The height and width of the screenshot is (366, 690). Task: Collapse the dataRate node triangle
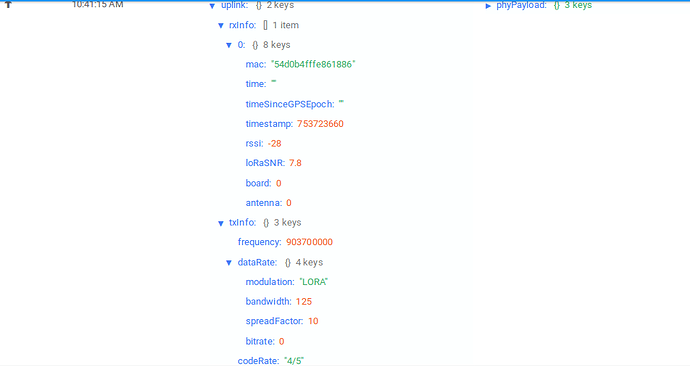[x=229, y=263]
